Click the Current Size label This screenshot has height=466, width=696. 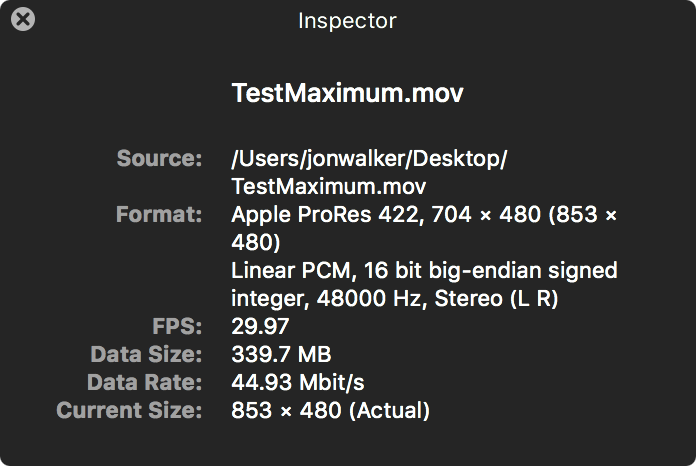[x=129, y=410]
